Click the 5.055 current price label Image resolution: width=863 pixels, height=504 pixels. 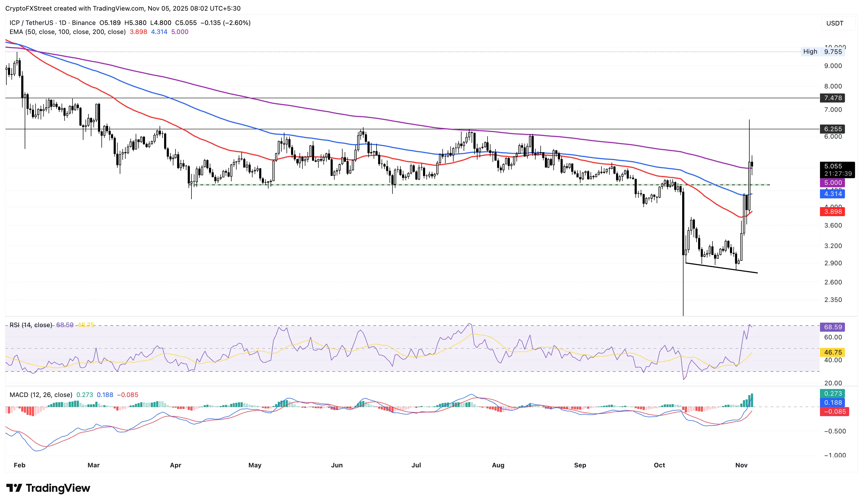(x=833, y=166)
